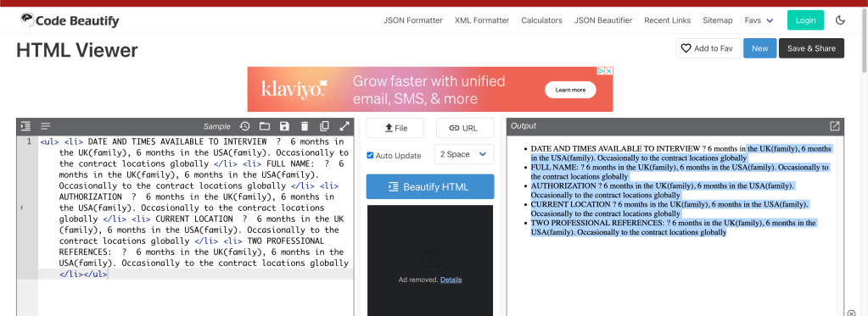
Task: Click the word wrap lines icon in editor toolbar
Action: click(x=46, y=126)
